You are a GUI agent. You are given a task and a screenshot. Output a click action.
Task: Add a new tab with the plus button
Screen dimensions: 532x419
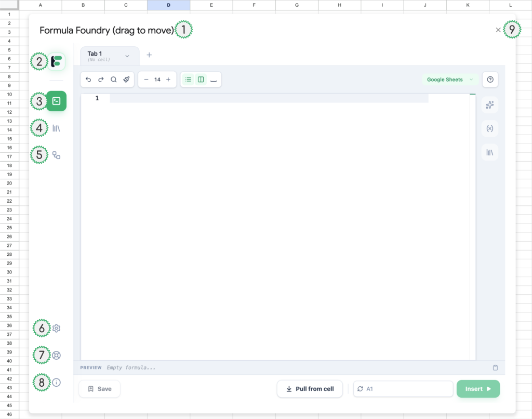coord(149,55)
